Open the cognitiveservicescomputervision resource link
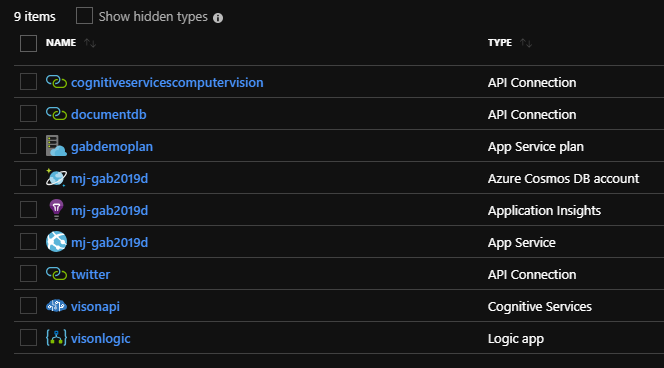The width and height of the screenshot is (664, 368). (x=167, y=82)
